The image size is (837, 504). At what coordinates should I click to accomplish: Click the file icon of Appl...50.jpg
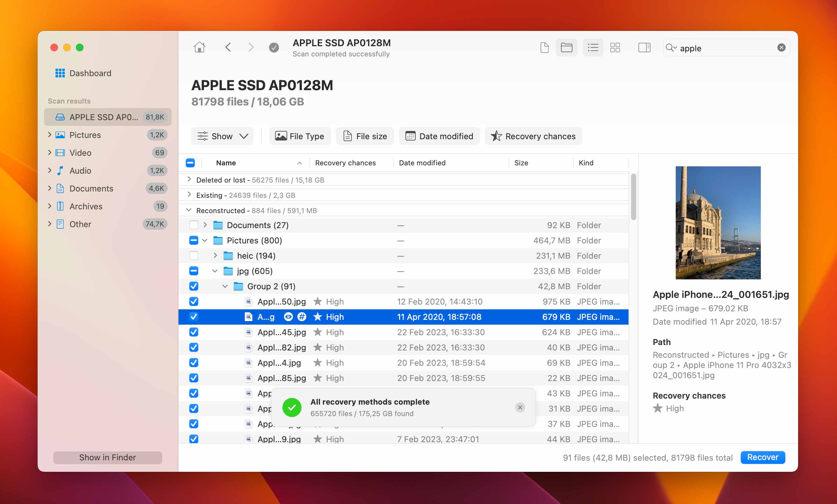click(249, 302)
